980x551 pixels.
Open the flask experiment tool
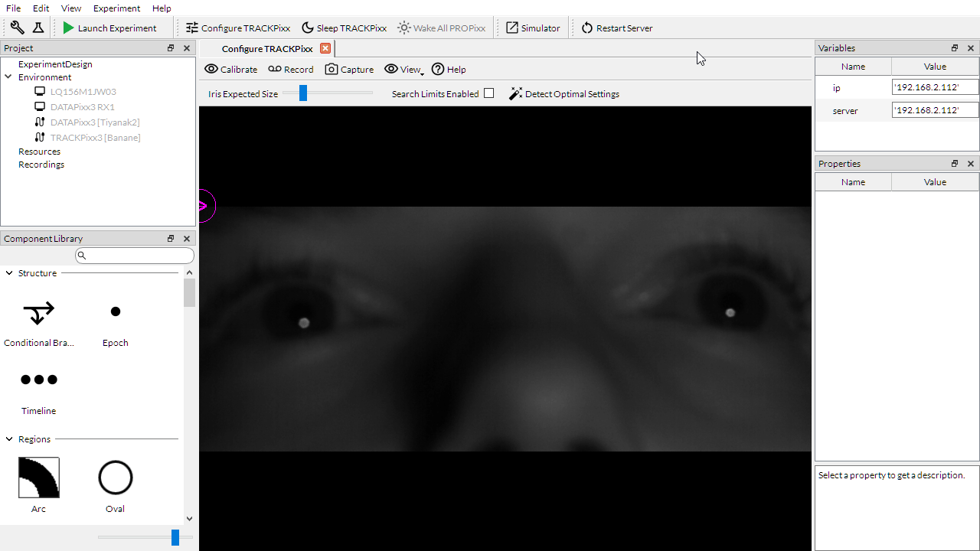tap(38, 28)
